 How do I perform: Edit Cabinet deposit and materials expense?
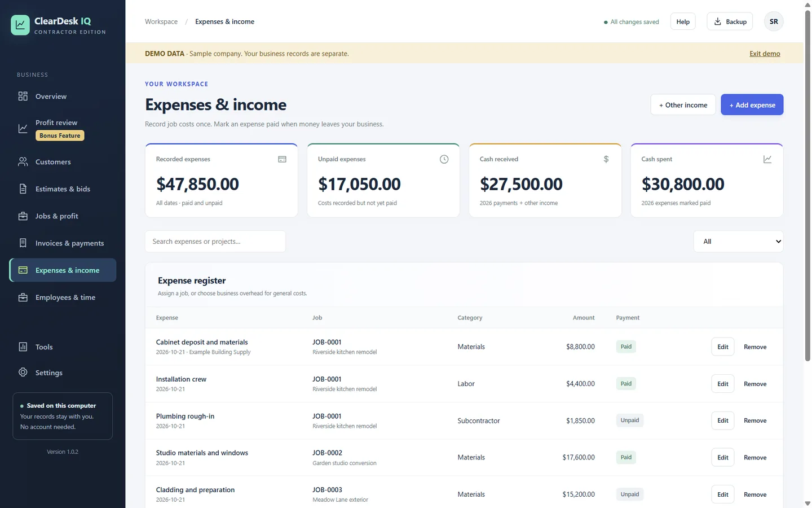(723, 347)
